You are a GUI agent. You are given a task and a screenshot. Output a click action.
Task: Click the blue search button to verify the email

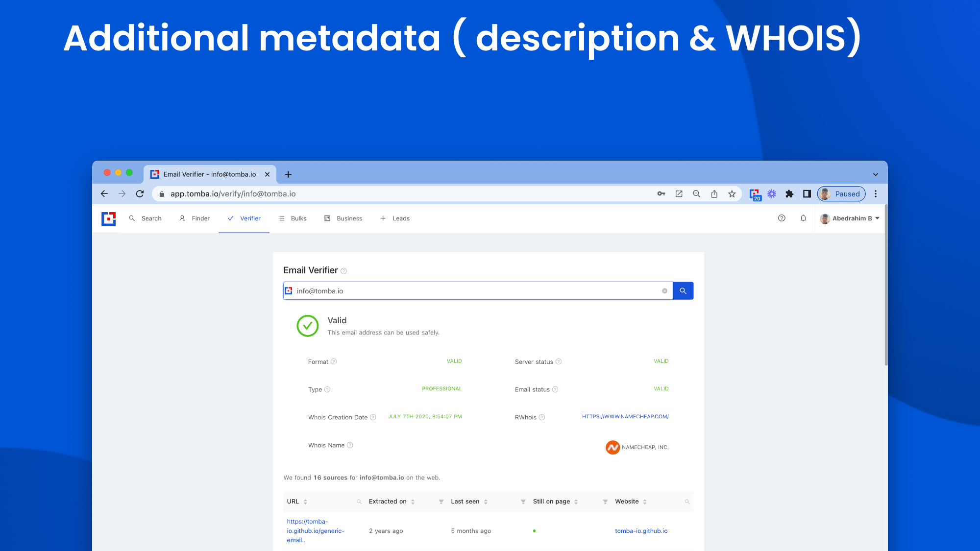tap(683, 291)
